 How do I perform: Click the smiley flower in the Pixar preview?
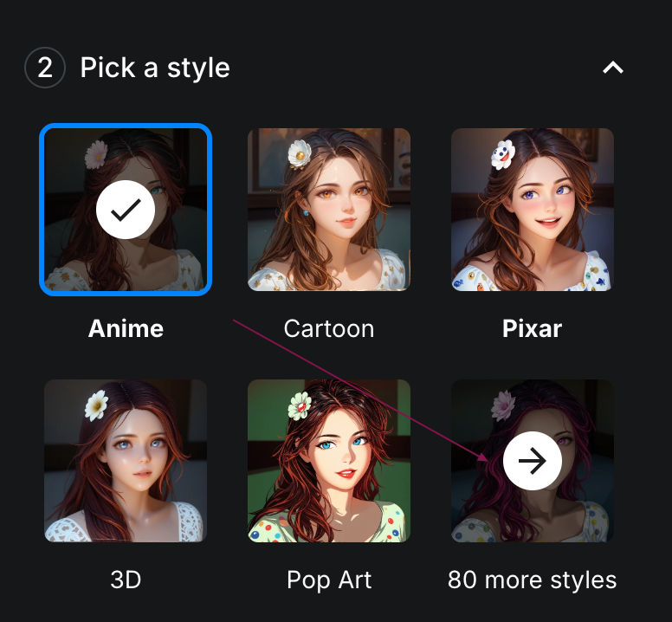(503, 155)
